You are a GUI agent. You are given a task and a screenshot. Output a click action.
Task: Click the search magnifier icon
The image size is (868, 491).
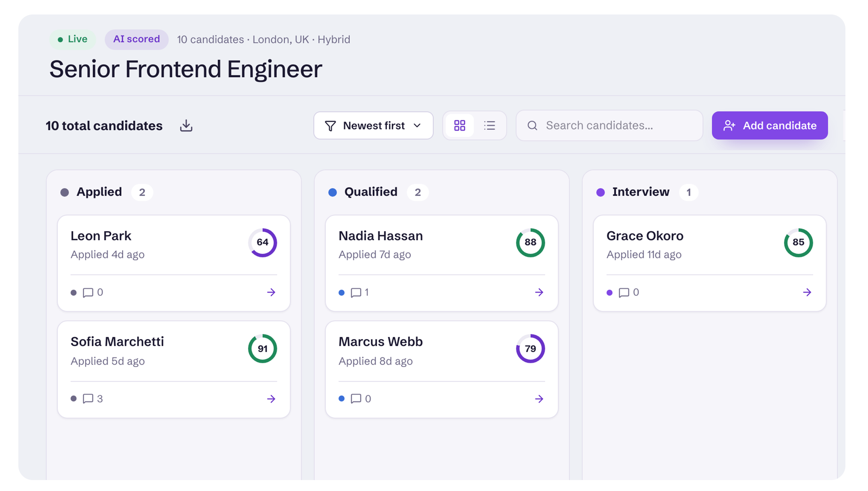pyautogui.click(x=532, y=126)
